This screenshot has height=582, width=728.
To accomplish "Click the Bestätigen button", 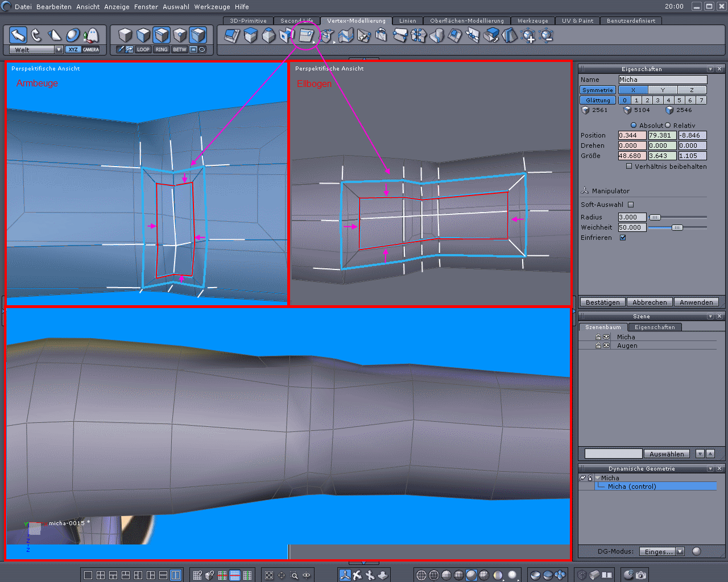I will point(602,302).
